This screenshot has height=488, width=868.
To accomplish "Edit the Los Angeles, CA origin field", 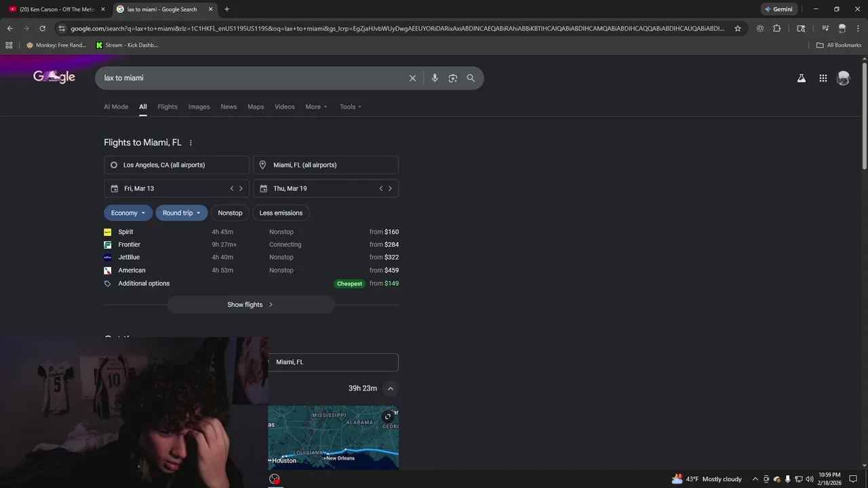I will tap(176, 165).
